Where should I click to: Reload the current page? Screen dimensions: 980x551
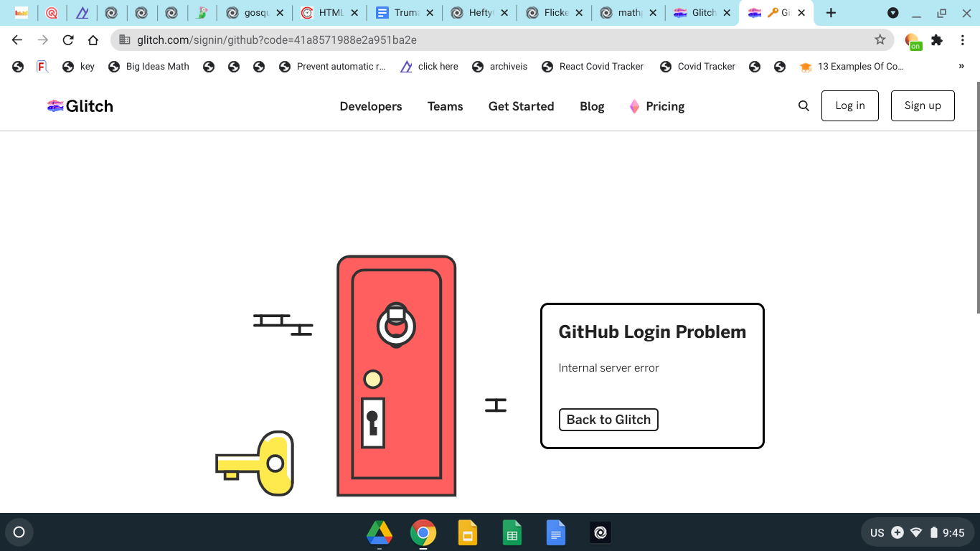pyautogui.click(x=68, y=40)
